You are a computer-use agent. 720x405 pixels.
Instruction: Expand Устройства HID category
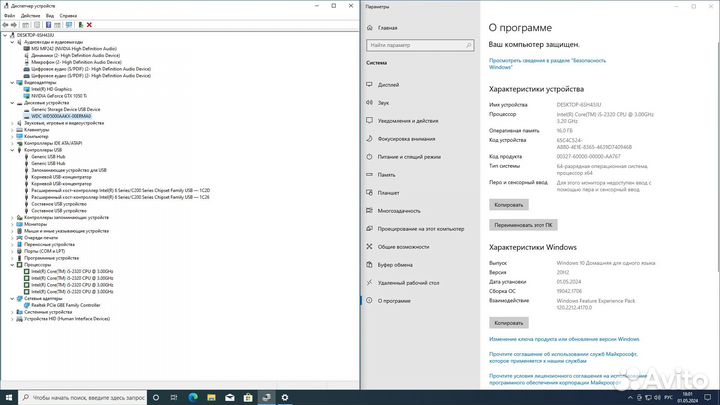pyautogui.click(x=12, y=319)
